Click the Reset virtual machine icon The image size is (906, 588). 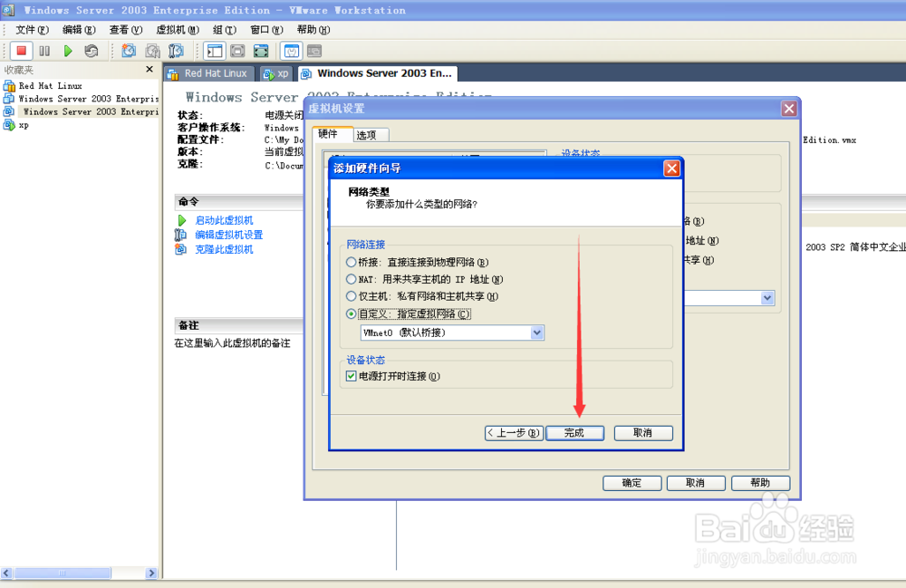coord(91,51)
